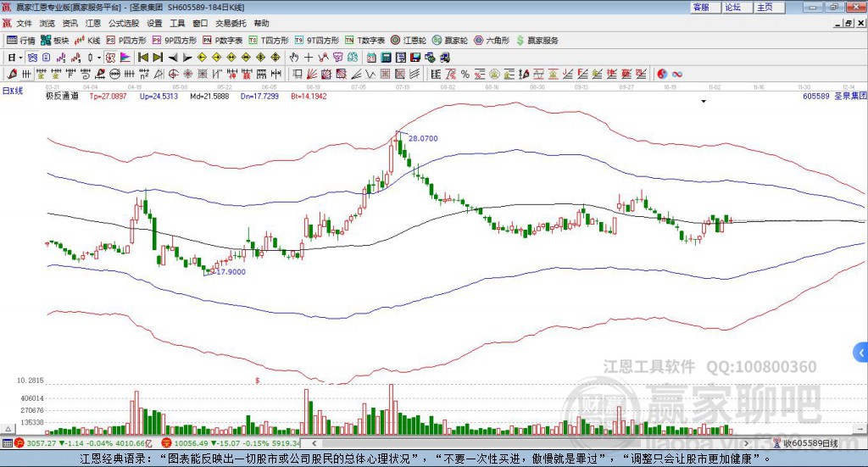Click the 主页 homepage button
868x467 pixels.
click(x=769, y=7)
